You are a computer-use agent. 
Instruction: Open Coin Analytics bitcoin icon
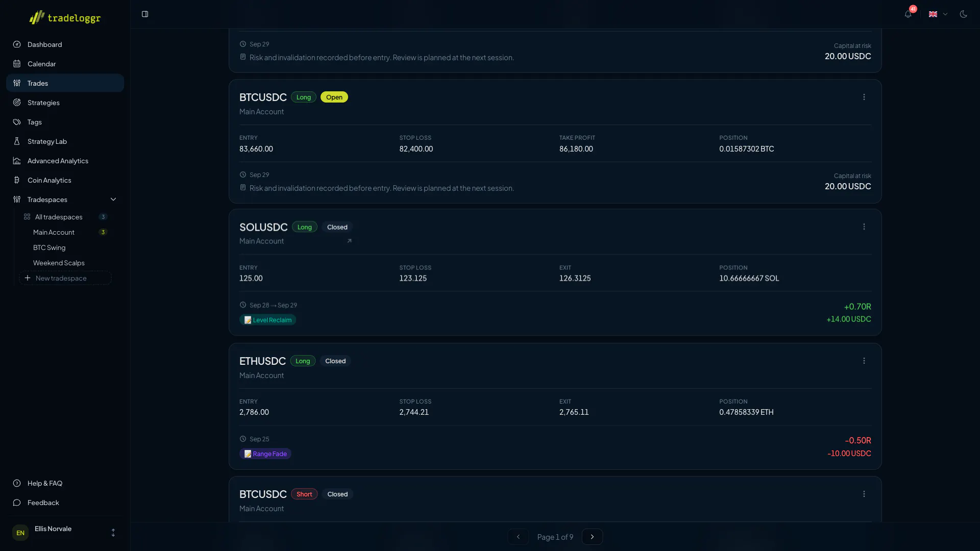(17, 180)
